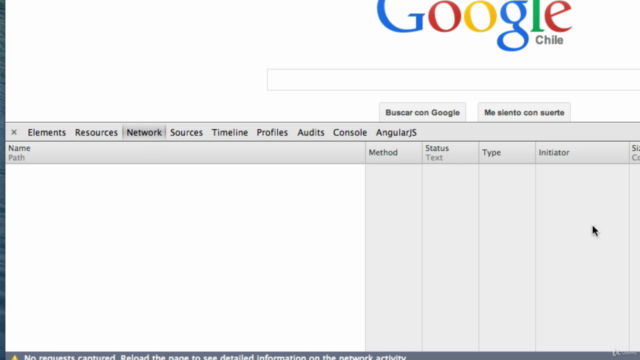Open the Sources tab
Screen dimensions: 640x360
tap(186, 132)
